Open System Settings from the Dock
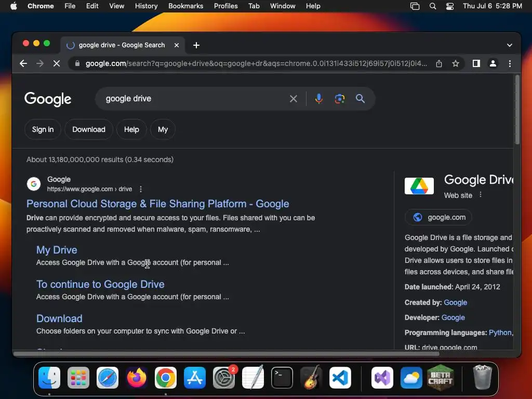Screen dimensions: 532x399 click(x=224, y=378)
